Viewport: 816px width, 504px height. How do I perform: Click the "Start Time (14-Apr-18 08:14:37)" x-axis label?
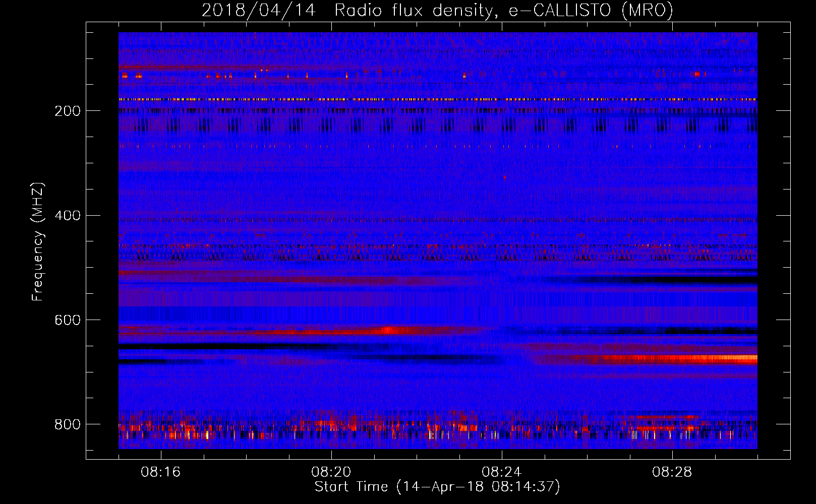coord(437,487)
